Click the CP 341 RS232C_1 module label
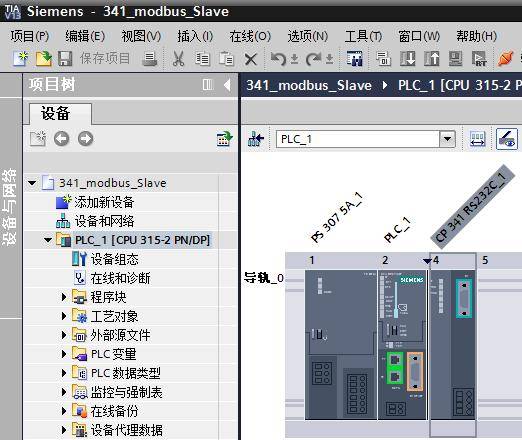The width and height of the screenshot is (522, 440). coord(472,207)
